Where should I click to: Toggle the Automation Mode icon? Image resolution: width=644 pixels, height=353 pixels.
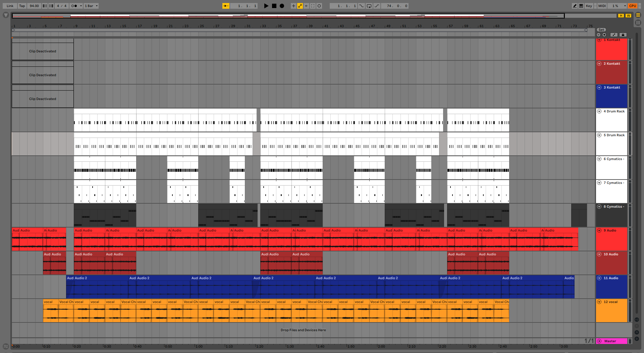614,35
